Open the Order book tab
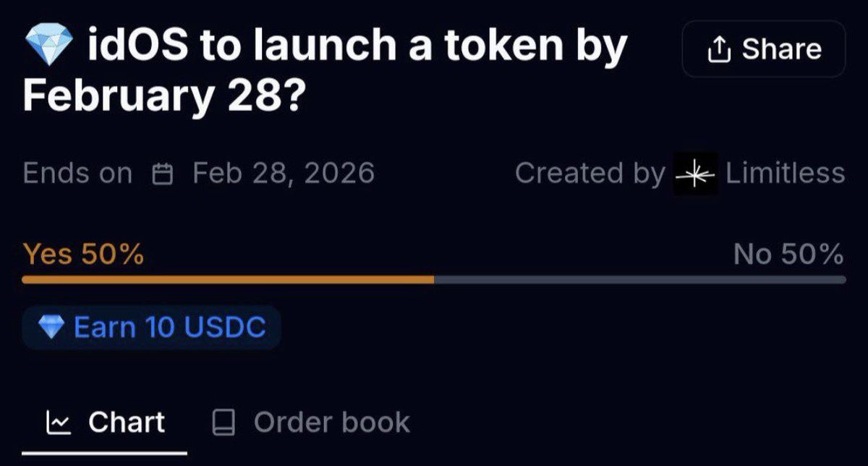This screenshot has height=466, width=868. click(x=331, y=423)
